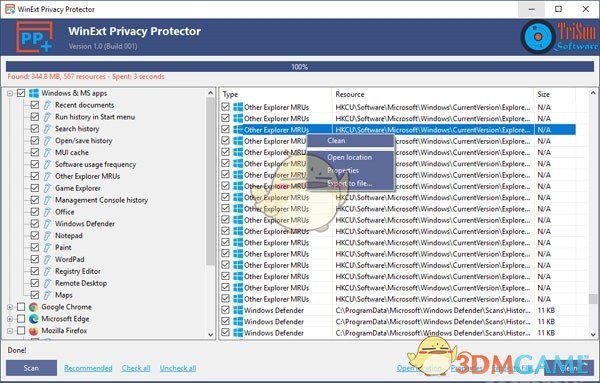Screen dimensions: 600x383
Task: Click the Windows & MS apps icon
Action: pyautogui.click(x=34, y=93)
